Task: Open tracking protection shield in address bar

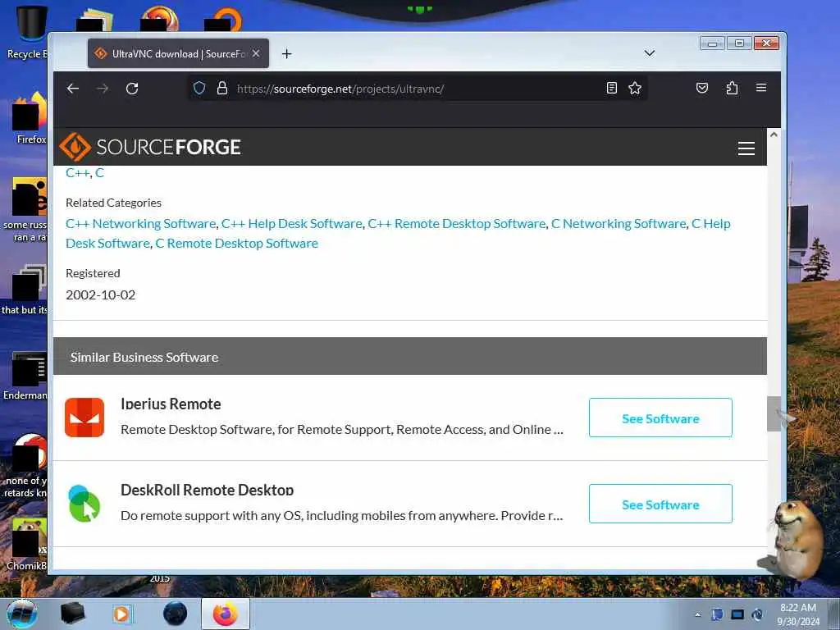Action: 199,88
